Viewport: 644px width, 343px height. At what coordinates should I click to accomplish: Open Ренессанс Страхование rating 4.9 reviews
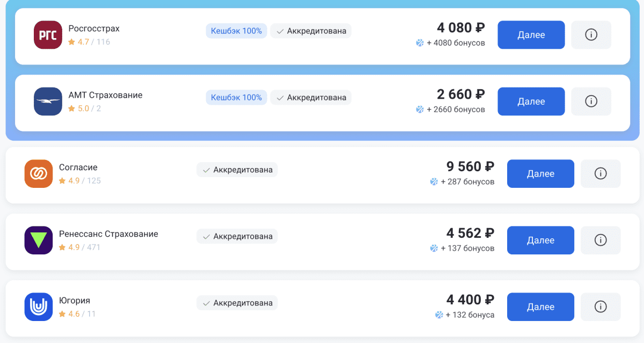[79, 247]
